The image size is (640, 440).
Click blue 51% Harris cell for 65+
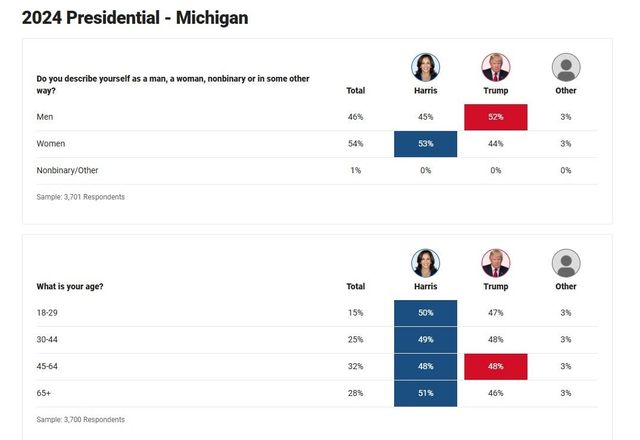(425, 394)
